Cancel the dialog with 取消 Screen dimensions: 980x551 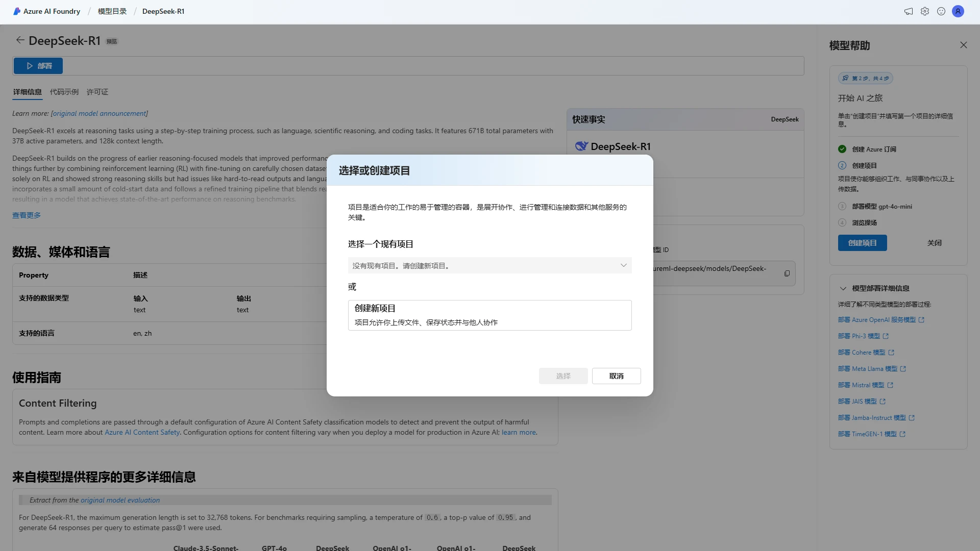coord(616,376)
